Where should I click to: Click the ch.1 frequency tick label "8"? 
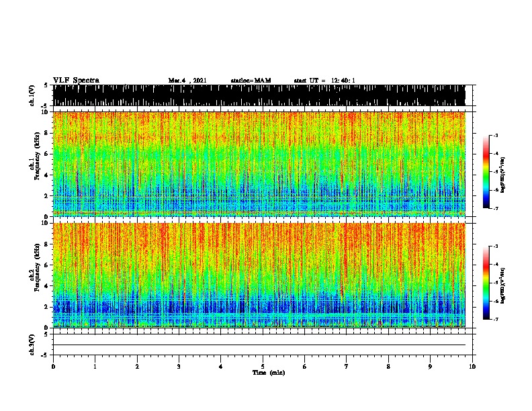tap(47, 133)
